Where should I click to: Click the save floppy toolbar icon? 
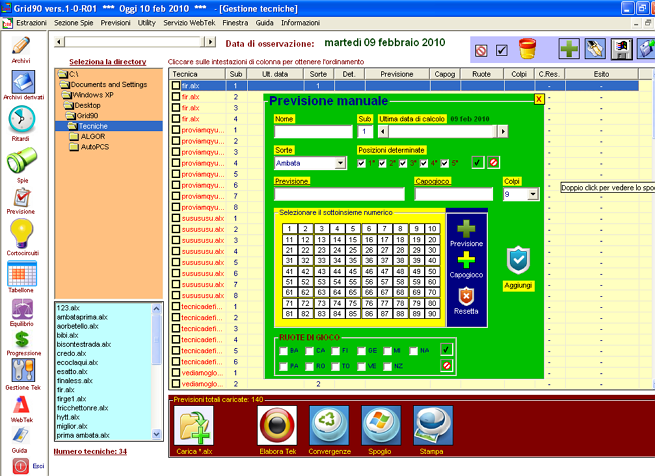pyautogui.click(x=622, y=49)
